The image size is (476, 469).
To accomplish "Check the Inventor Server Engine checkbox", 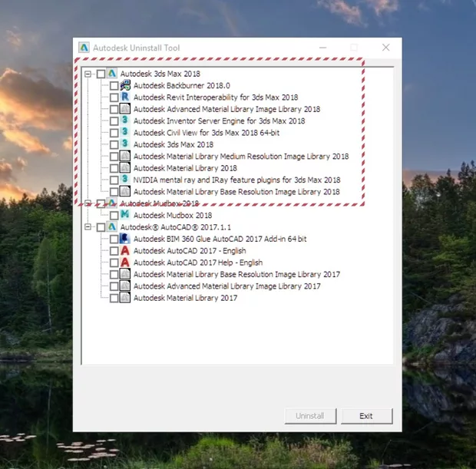I will [x=114, y=121].
